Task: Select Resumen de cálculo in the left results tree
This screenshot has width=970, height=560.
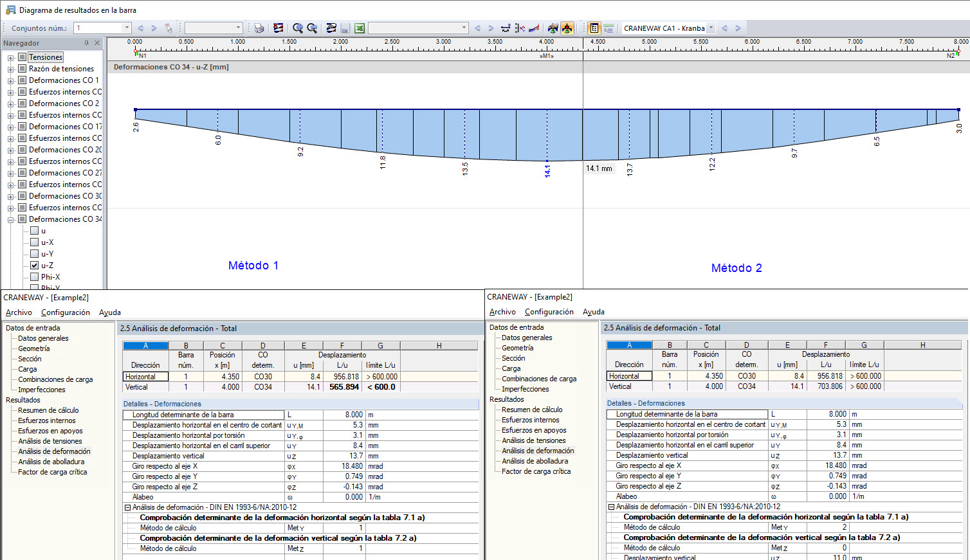Action: point(48,410)
